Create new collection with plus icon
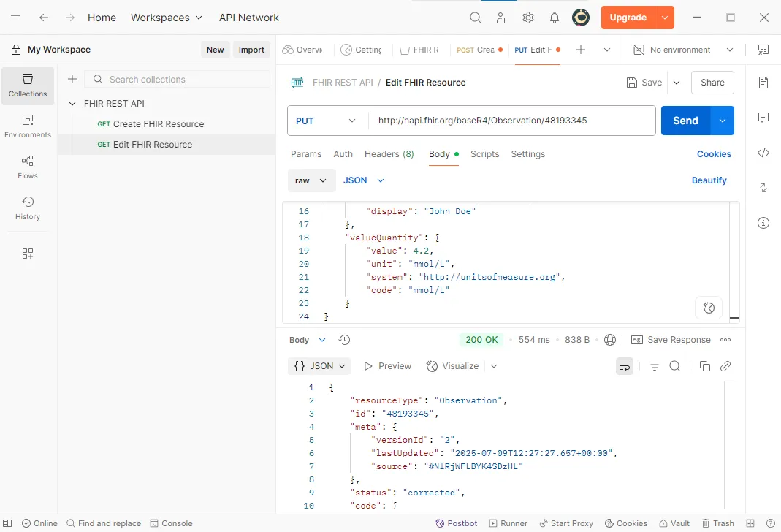Screen dimensions: 781x532 (x=72, y=79)
